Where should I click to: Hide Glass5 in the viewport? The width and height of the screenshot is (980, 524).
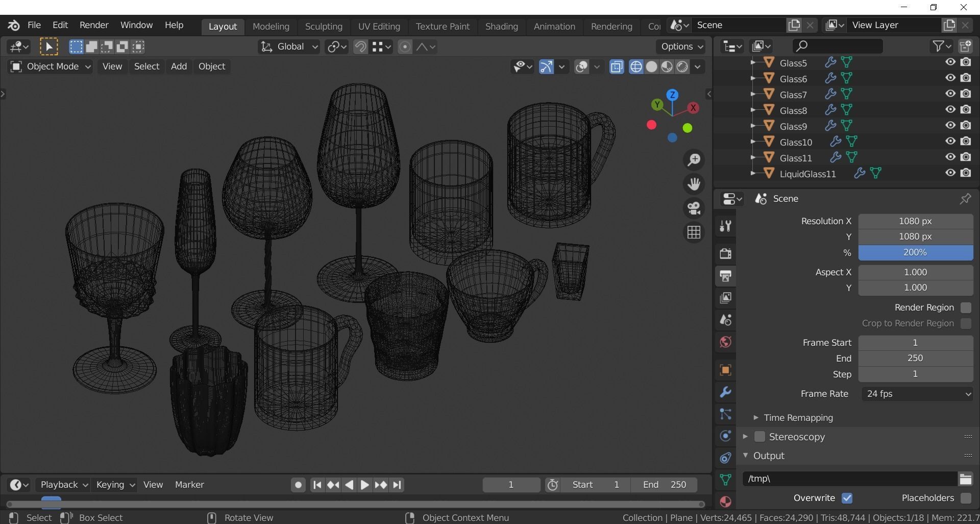click(950, 62)
